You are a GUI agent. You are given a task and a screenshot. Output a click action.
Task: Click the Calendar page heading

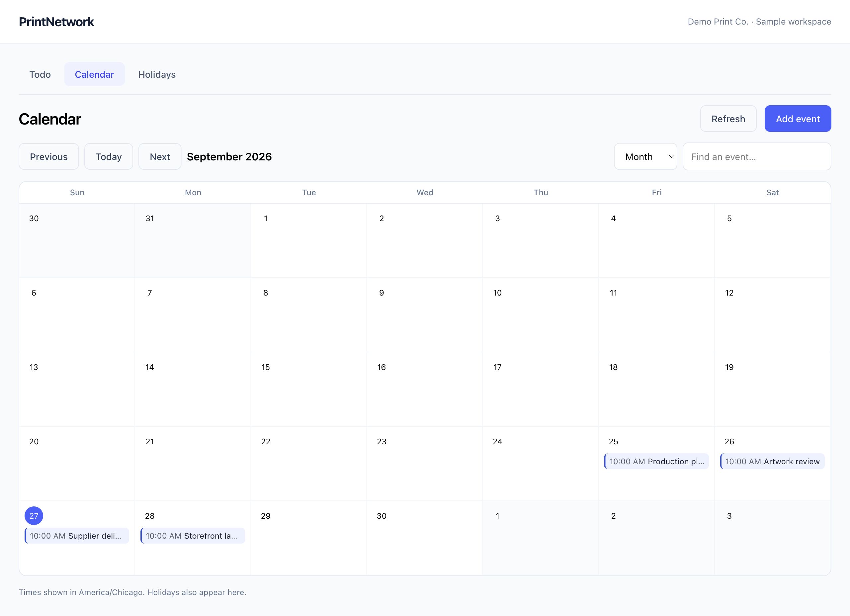pos(50,119)
